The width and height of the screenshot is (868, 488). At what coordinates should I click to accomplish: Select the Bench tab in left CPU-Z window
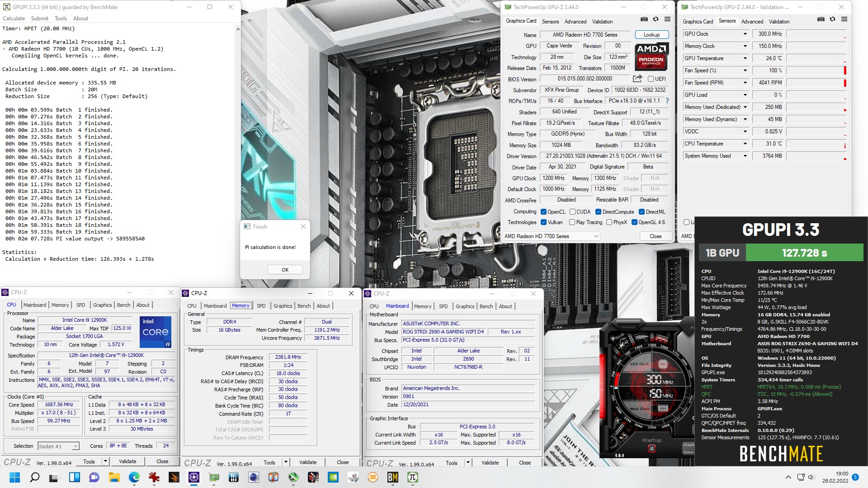point(123,305)
